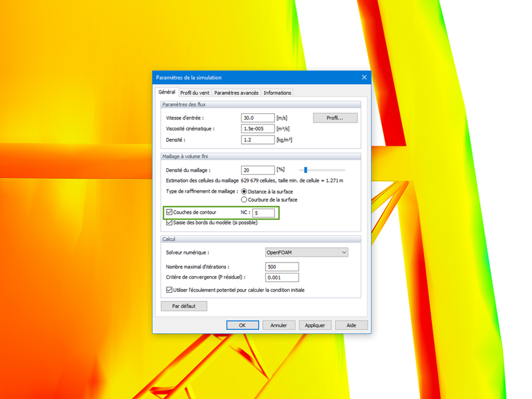The image size is (532, 399).
Task: Toggle Utiliser l'écoulement potentiel checkbox
Action: (x=169, y=289)
